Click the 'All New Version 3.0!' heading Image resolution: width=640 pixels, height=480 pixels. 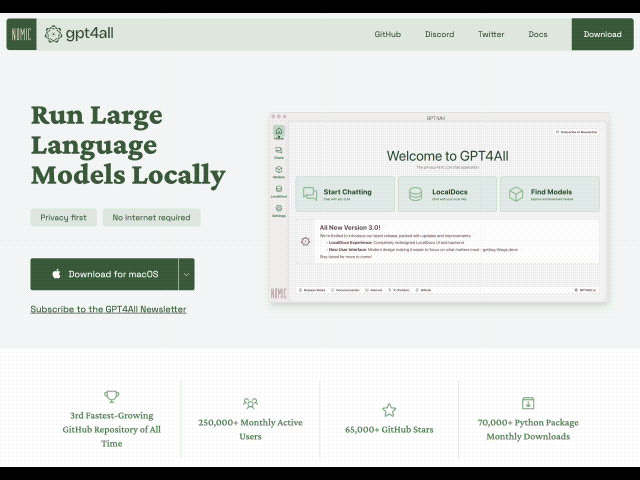[x=350, y=228]
